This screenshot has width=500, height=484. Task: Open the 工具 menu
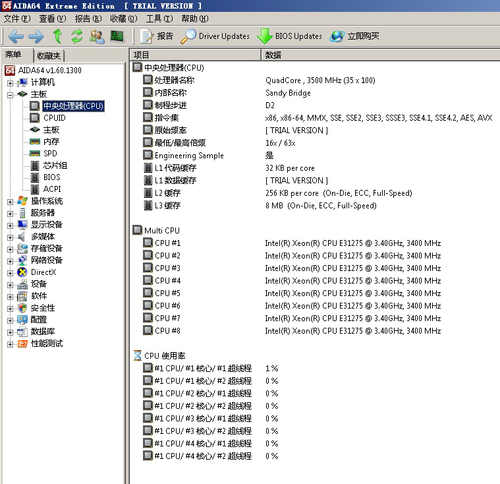pyautogui.click(x=159, y=19)
